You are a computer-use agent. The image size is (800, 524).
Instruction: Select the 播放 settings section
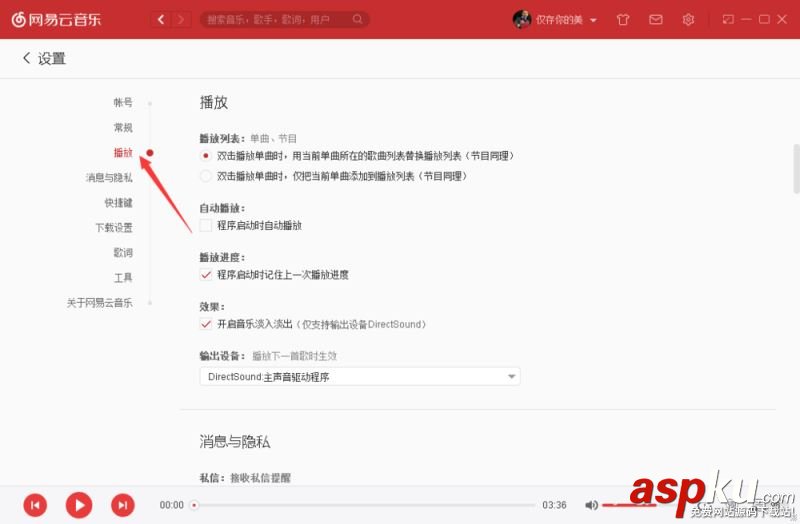[x=122, y=153]
